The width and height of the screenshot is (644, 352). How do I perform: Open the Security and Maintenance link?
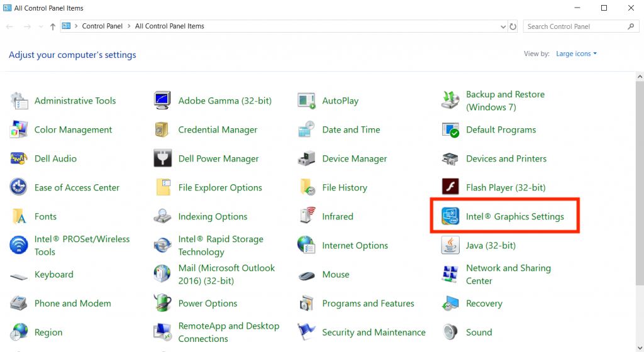tap(374, 333)
